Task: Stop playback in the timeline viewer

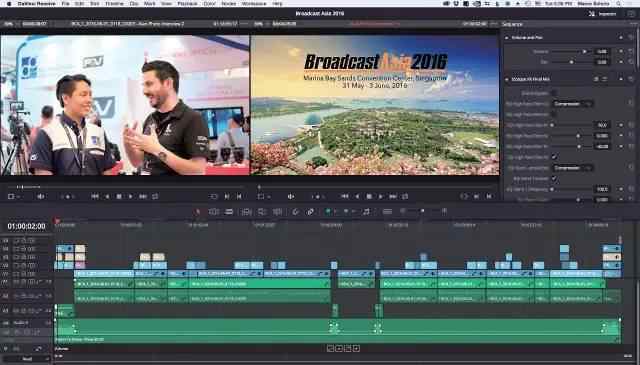Action: point(369,197)
